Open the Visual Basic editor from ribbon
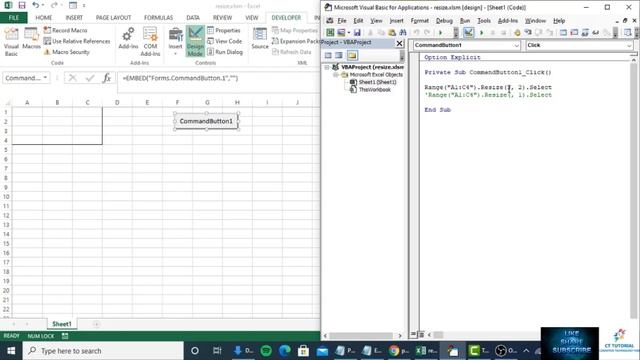The height and width of the screenshot is (360, 640). click(x=11, y=42)
